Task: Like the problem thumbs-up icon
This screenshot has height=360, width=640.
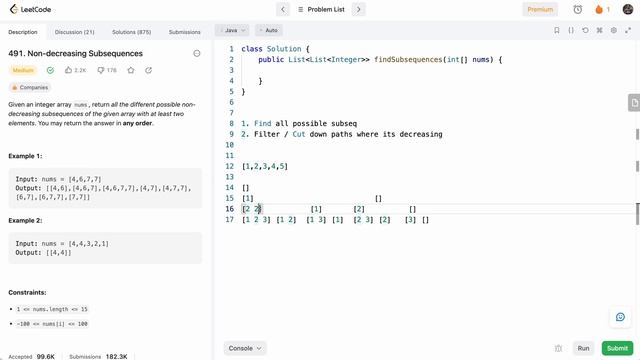Action: [68, 70]
